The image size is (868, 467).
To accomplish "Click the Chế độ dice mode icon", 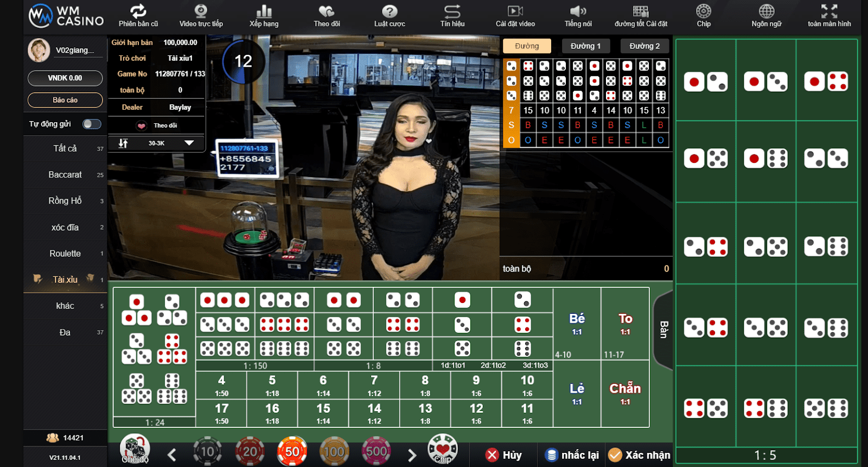I will (x=135, y=449).
